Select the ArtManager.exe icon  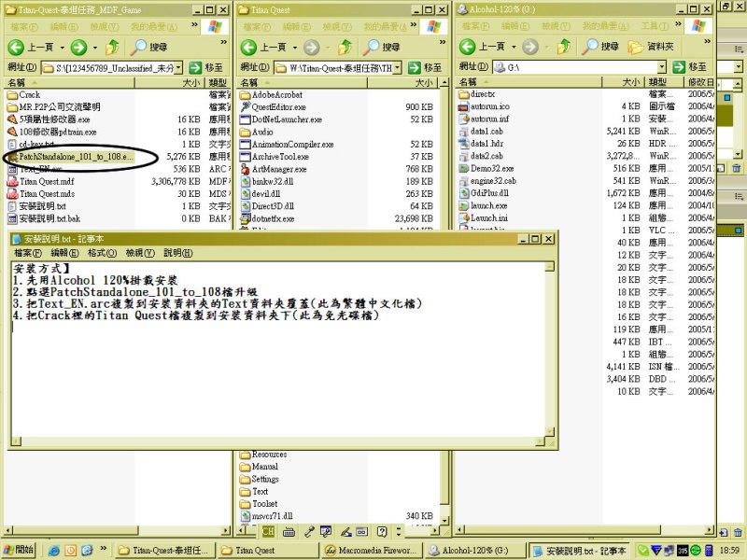pos(245,169)
